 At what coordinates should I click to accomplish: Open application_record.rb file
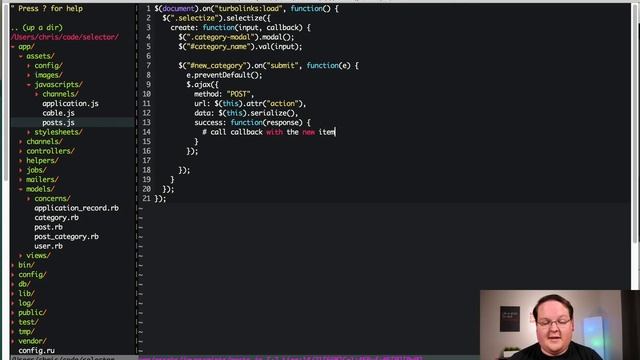[x=76, y=208]
